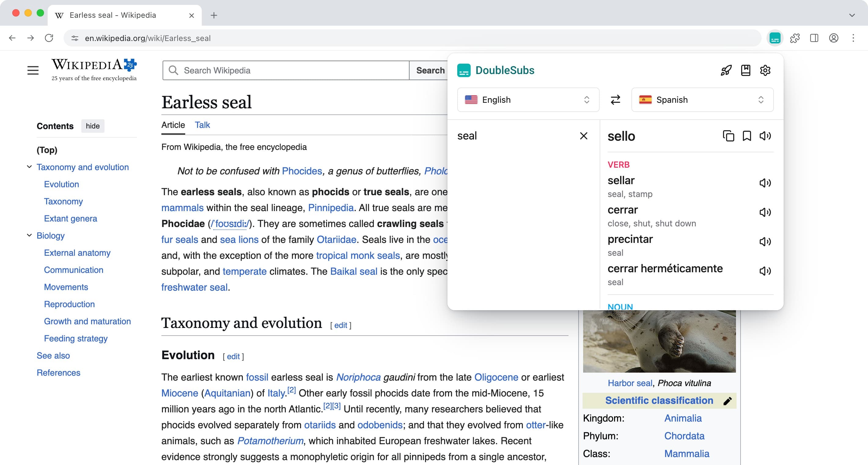Image resolution: width=868 pixels, height=465 pixels.
Task: Click the 'seal' source word field
Action: pos(514,136)
